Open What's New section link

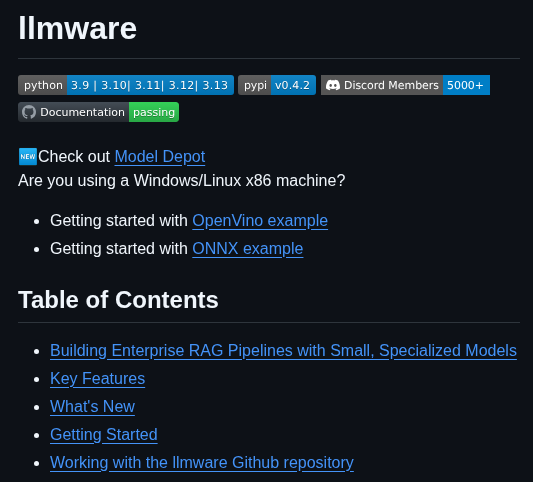click(92, 407)
